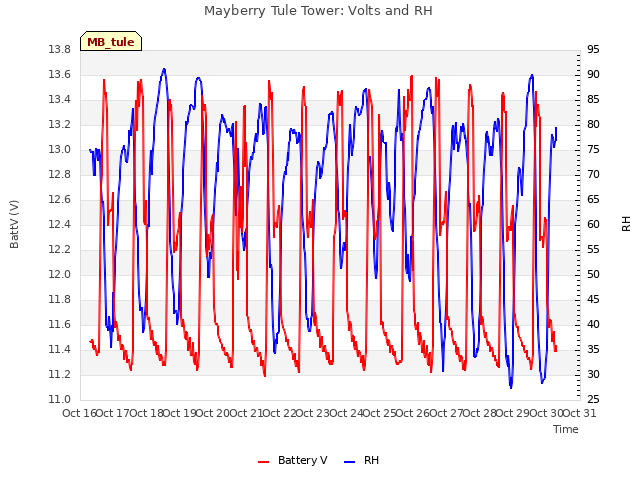Screen dimensions: 640x480
Task: Click the 11.0 voltage tick label
Action: 60,400
